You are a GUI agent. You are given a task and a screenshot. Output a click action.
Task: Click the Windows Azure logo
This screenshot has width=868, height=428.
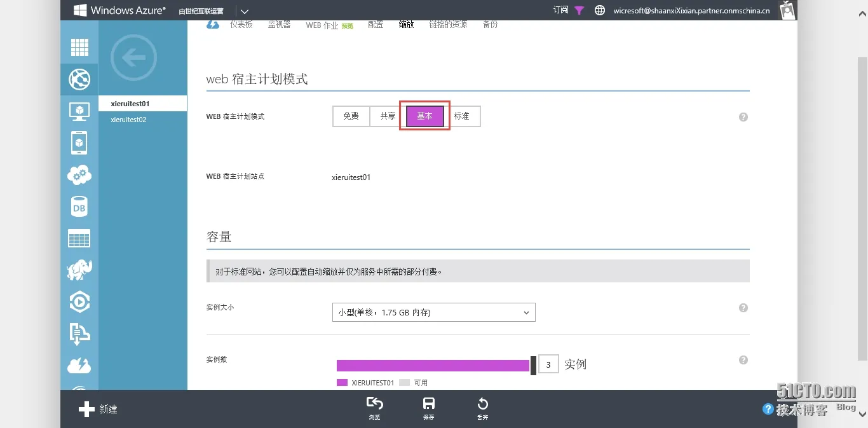click(119, 10)
